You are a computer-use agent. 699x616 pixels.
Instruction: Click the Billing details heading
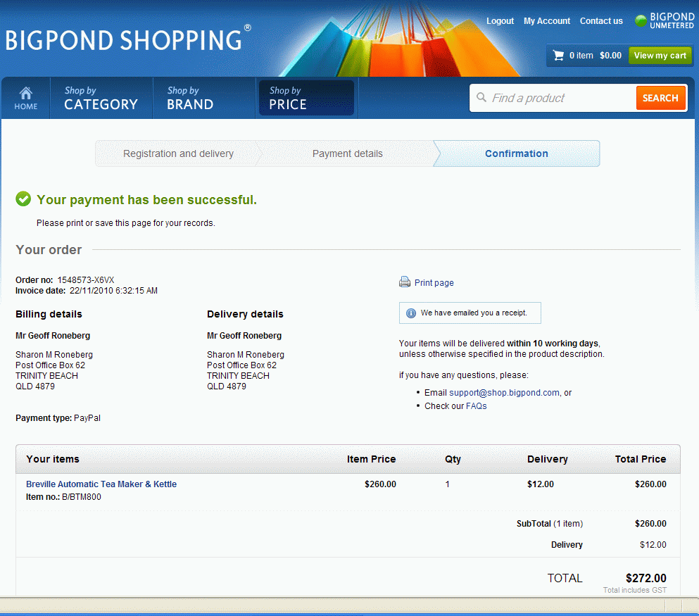[49, 314]
